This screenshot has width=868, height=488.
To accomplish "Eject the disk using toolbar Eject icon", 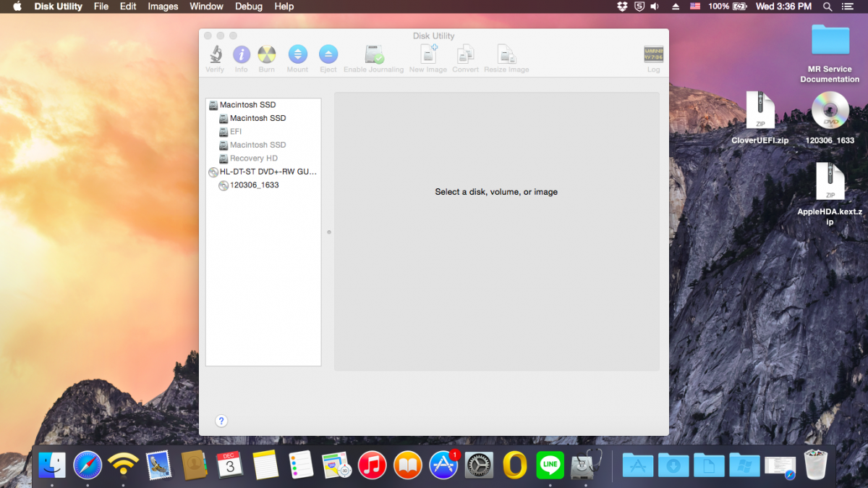I will click(x=328, y=55).
